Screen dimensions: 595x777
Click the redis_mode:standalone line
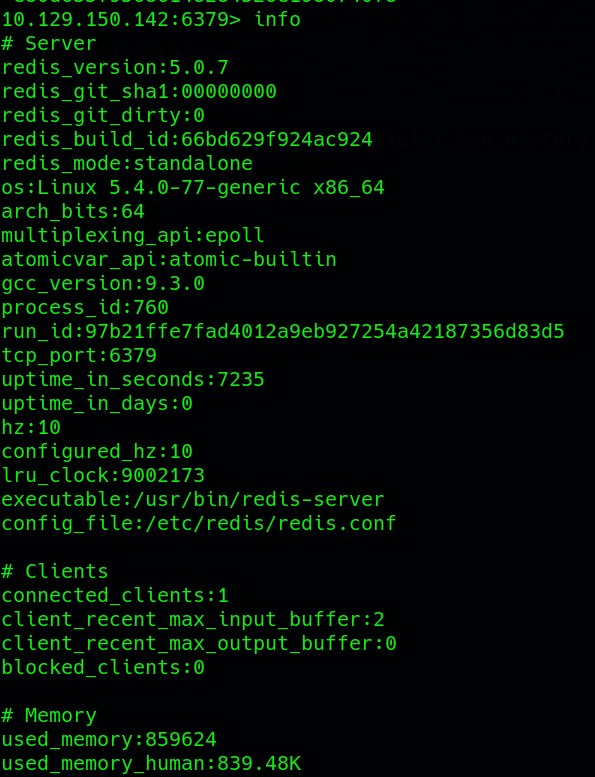tap(127, 164)
